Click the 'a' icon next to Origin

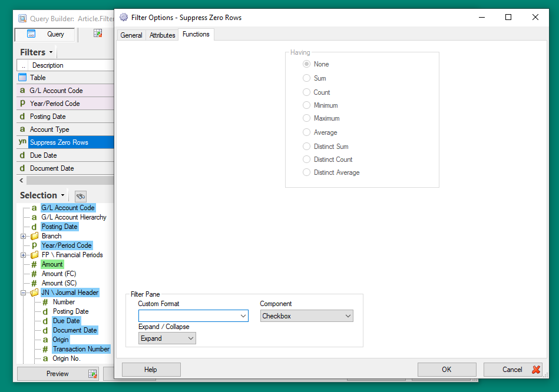pyautogui.click(x=45, y=340)
